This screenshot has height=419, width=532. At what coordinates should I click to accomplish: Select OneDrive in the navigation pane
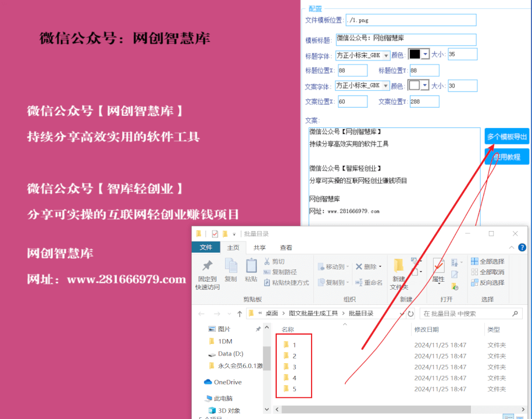[223, 382]
